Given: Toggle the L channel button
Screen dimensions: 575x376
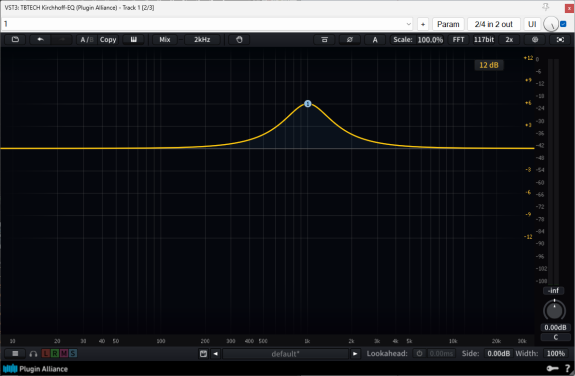Looking at the screenshot, I should click(x=45, y=354).
